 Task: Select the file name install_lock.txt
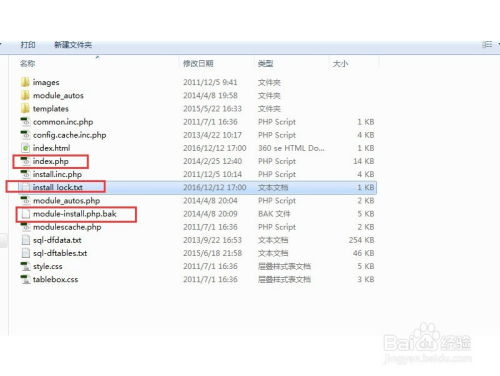click(58, 187)
